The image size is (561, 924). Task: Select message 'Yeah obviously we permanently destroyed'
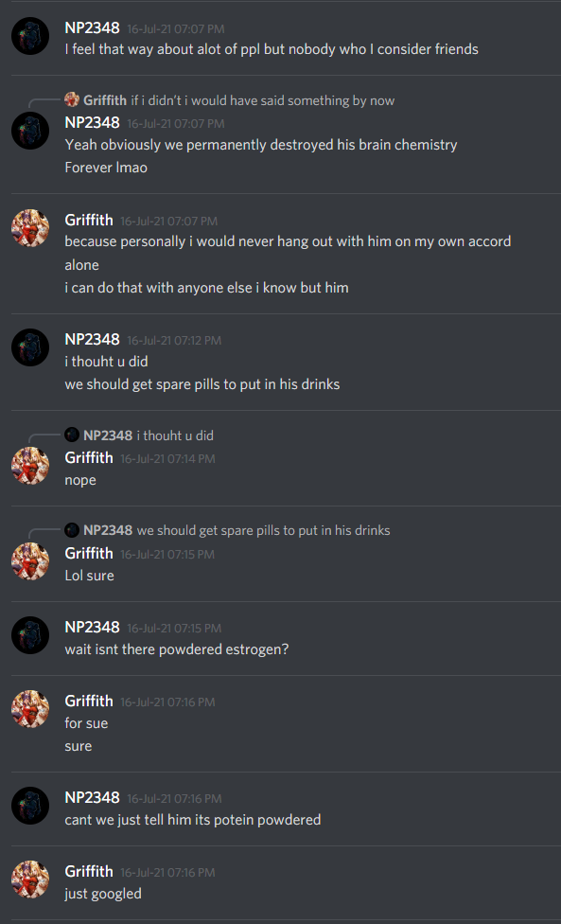tap(261, 145)
